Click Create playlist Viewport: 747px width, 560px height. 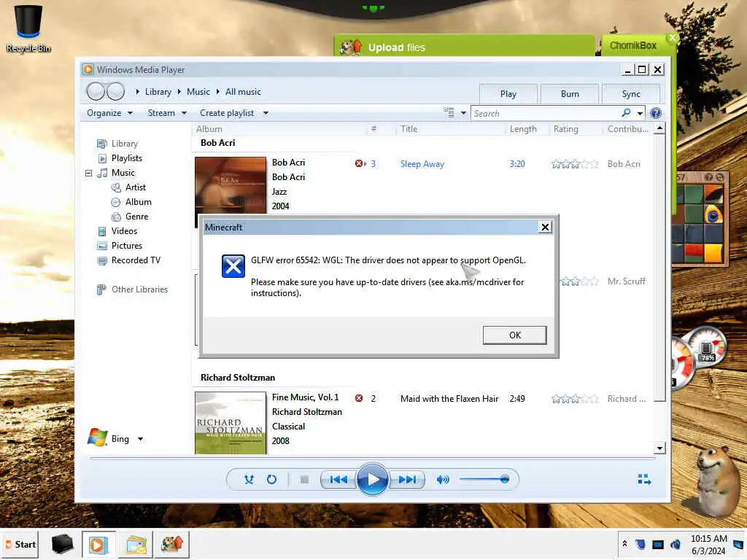227,113
